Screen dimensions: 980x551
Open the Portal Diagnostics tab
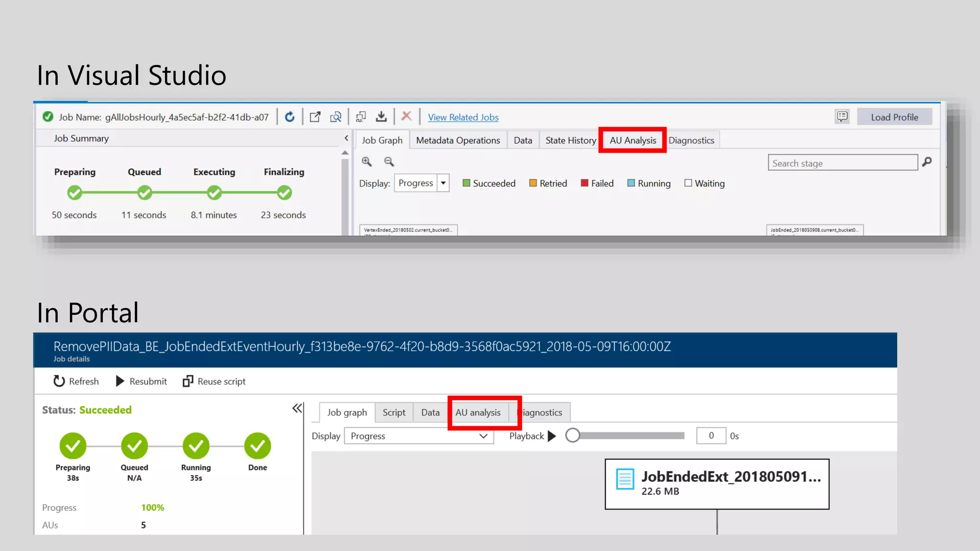coord(540,412)
